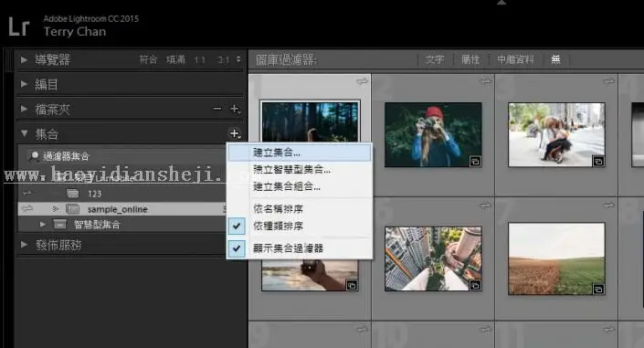Click collection badge on field photo
644x348 pixels.
pos(598,290)
